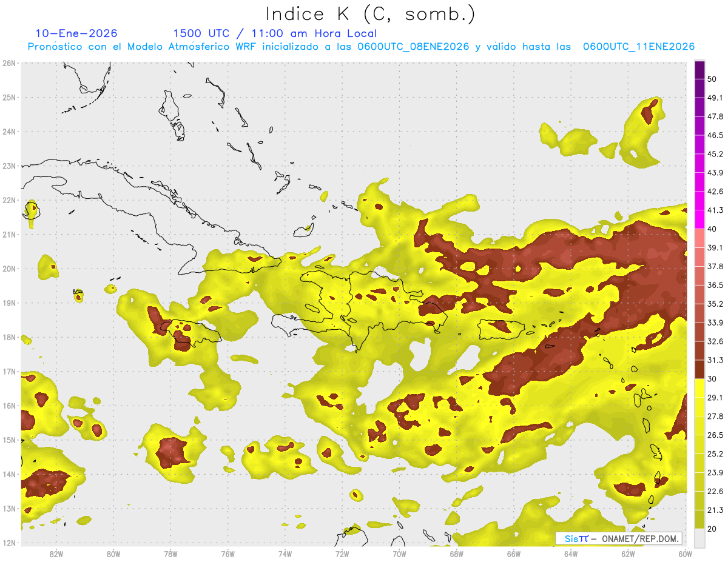Click the '80W' longitude axis label
This screenshot has height=562, width=728.
(x=113, y=554)
